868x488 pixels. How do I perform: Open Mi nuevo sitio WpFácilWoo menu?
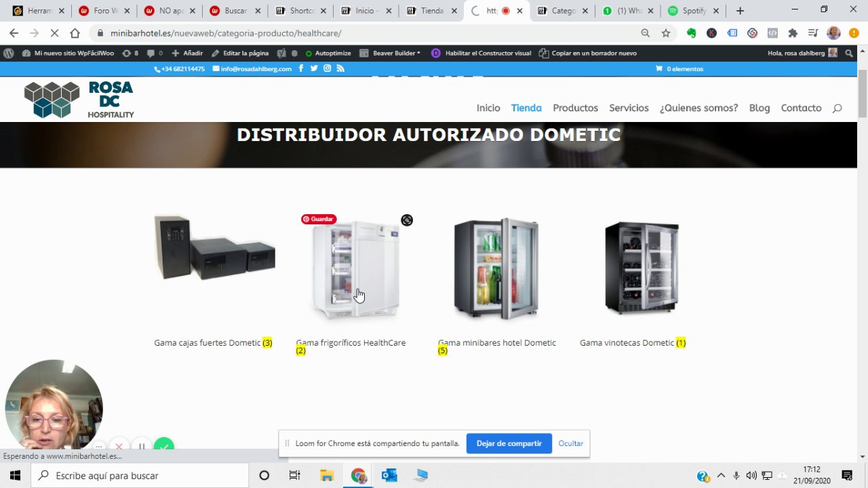click(68, 53)
